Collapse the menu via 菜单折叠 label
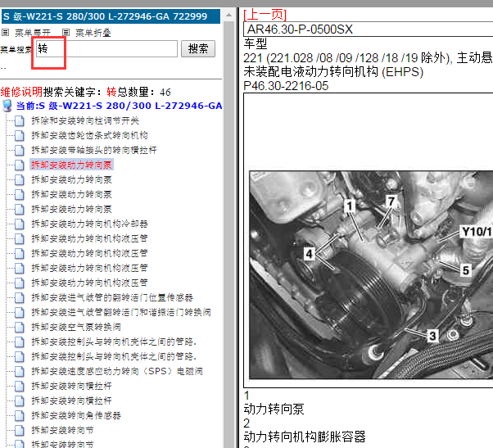The height and width of the screenshot is (448, 493). tap(93, 33)
